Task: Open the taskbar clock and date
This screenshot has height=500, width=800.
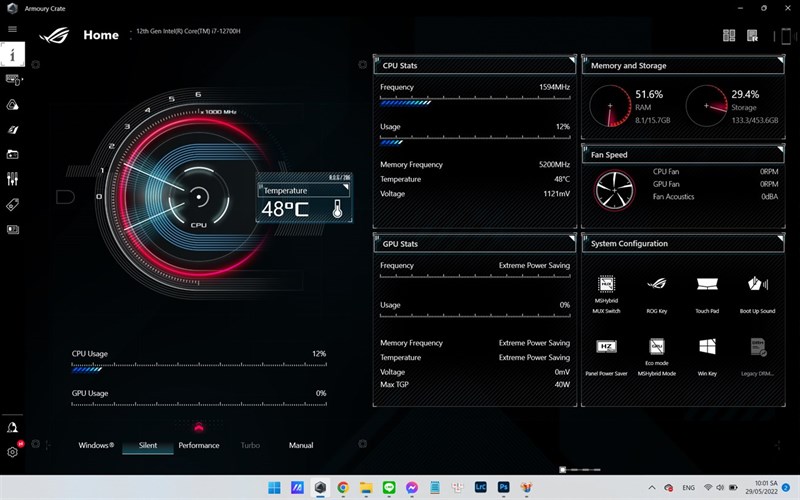Action: pos(762,487)
